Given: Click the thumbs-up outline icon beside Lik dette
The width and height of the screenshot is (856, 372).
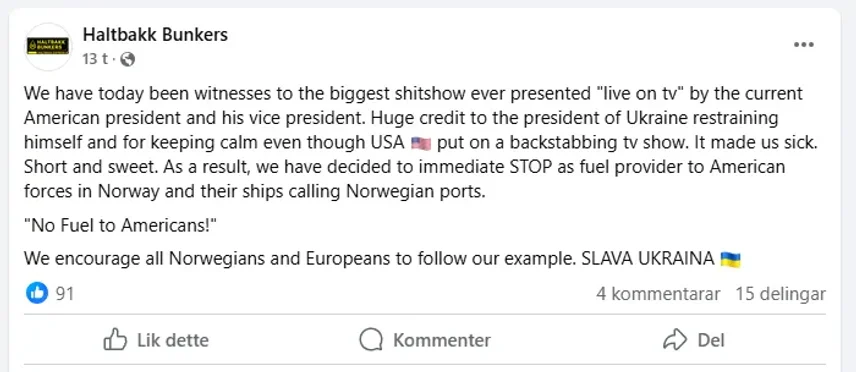Looking at the screenshot, I should pyautogui.click(x=115, y=340).
